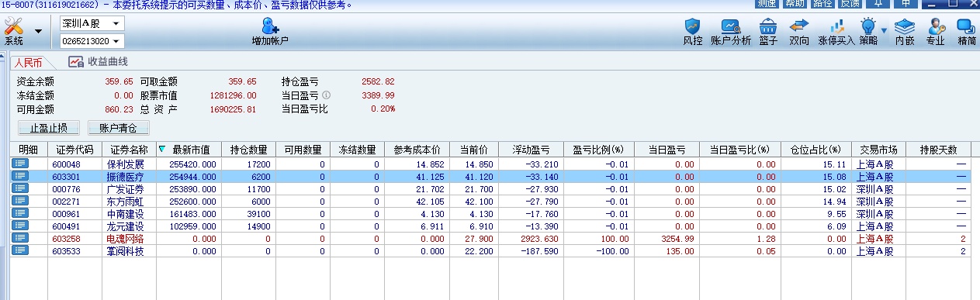Open detail icon for 保利发展 row
The image size is (980, 300).
coord(19,164)
